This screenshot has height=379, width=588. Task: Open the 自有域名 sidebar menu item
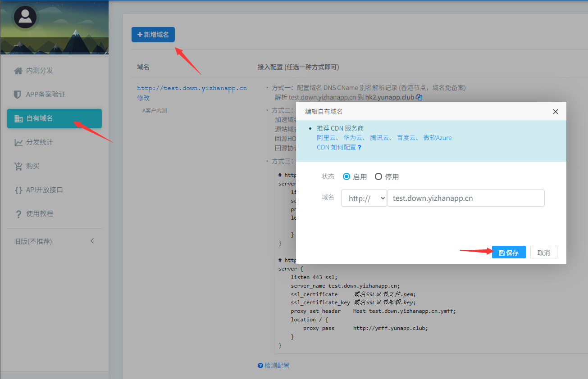click(x=54, y=118)
